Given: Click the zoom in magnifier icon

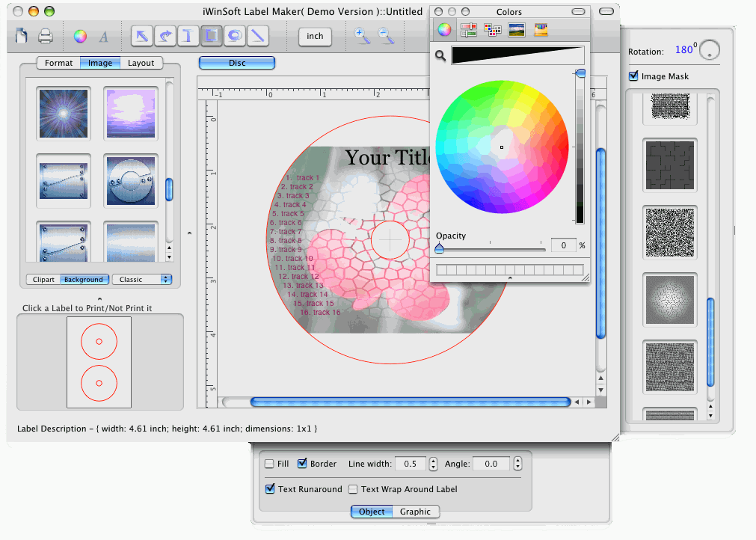Looking at the screenshot, I should pos(362,36).
